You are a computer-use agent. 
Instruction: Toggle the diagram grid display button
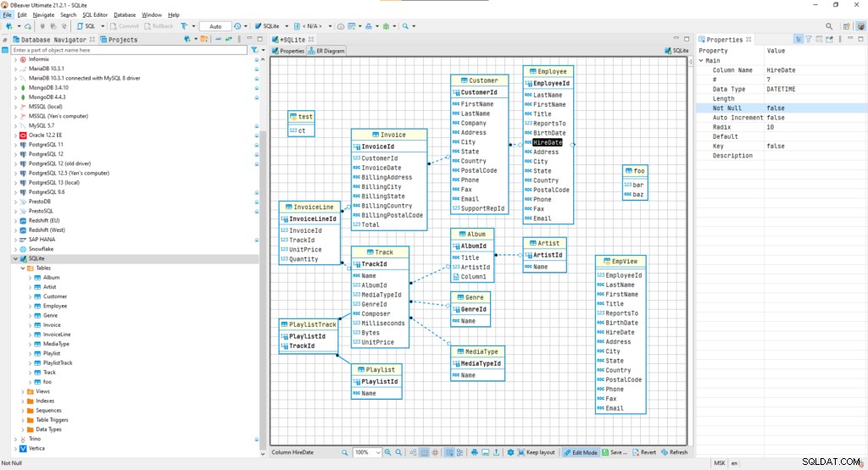(424, 452)
